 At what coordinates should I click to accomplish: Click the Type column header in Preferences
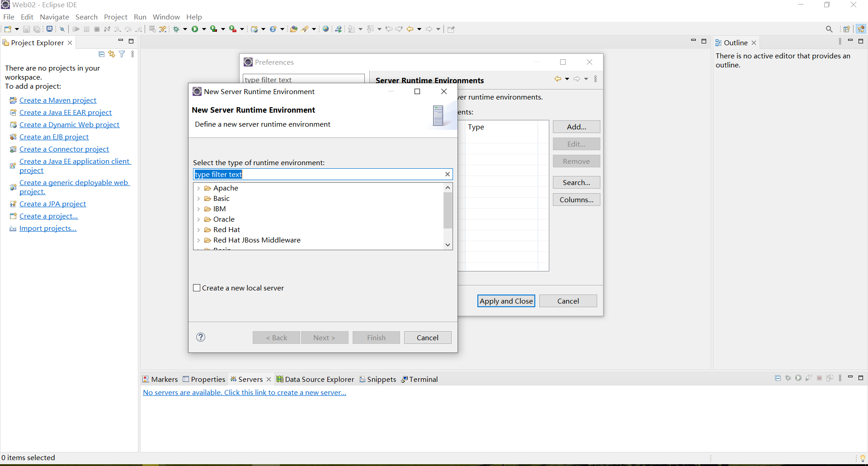click(x=502, y=127)
